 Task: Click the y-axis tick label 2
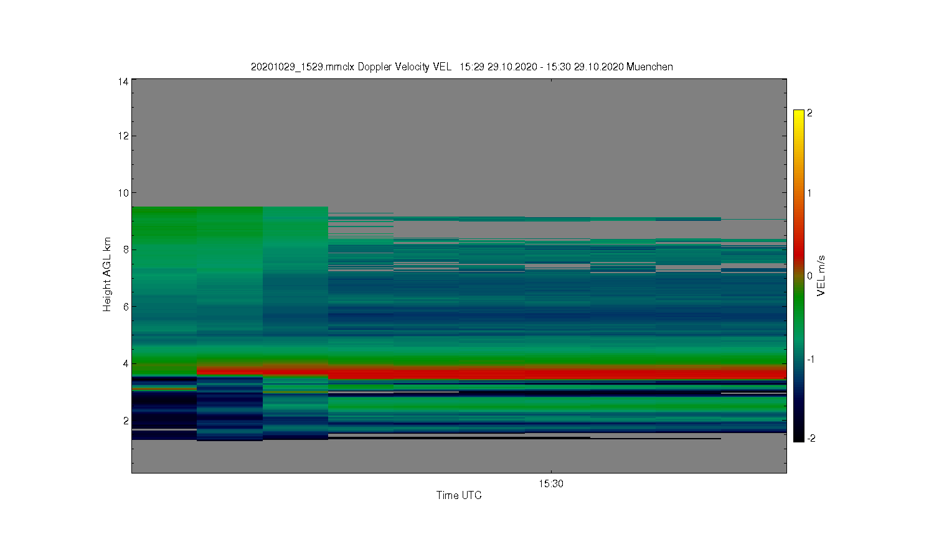(x=126, y=421)
